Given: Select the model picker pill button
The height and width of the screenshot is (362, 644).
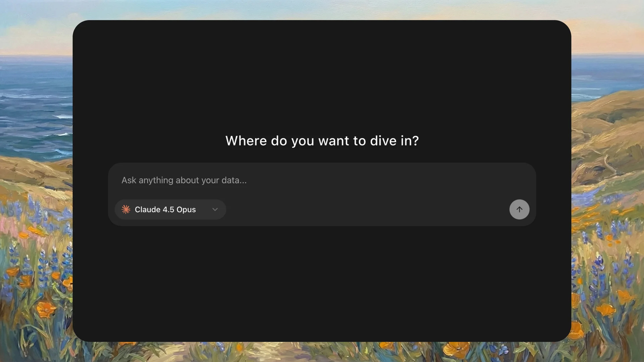Looking at the screenshot, I should pyautogui.click(x=170, y=209).
